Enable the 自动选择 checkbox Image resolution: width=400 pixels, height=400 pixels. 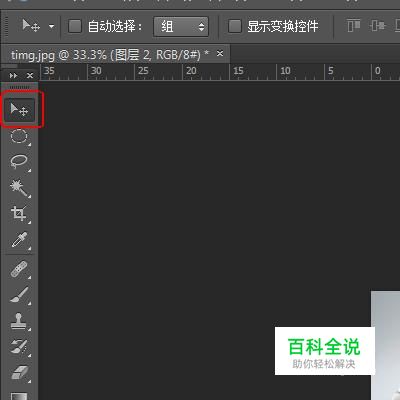75,26
